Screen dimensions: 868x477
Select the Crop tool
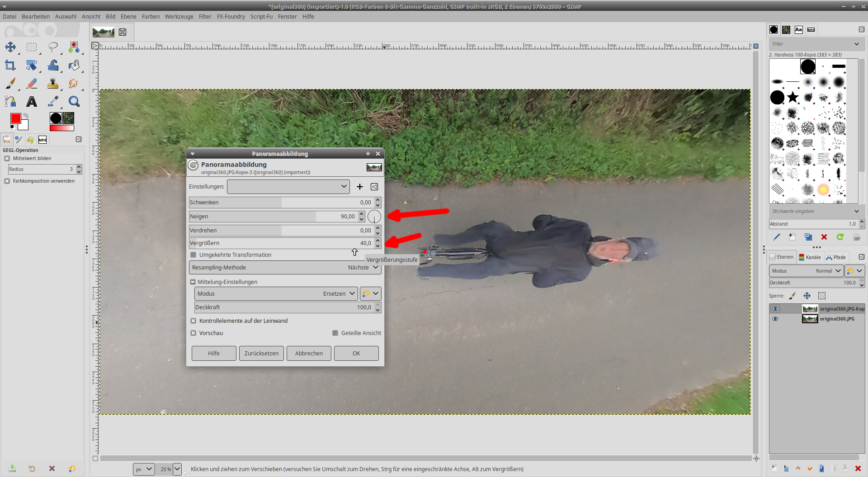point(10,66)
